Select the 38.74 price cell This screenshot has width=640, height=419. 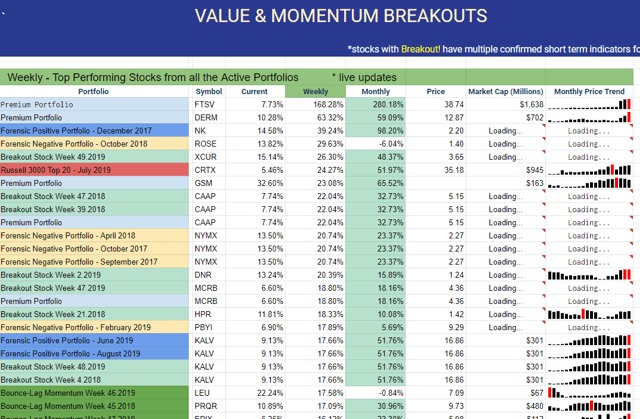pos(436,104)
